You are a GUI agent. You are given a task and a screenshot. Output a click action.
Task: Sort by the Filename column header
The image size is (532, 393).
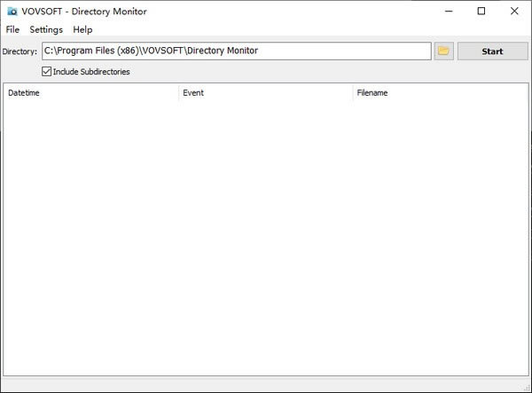coord(441,92)
